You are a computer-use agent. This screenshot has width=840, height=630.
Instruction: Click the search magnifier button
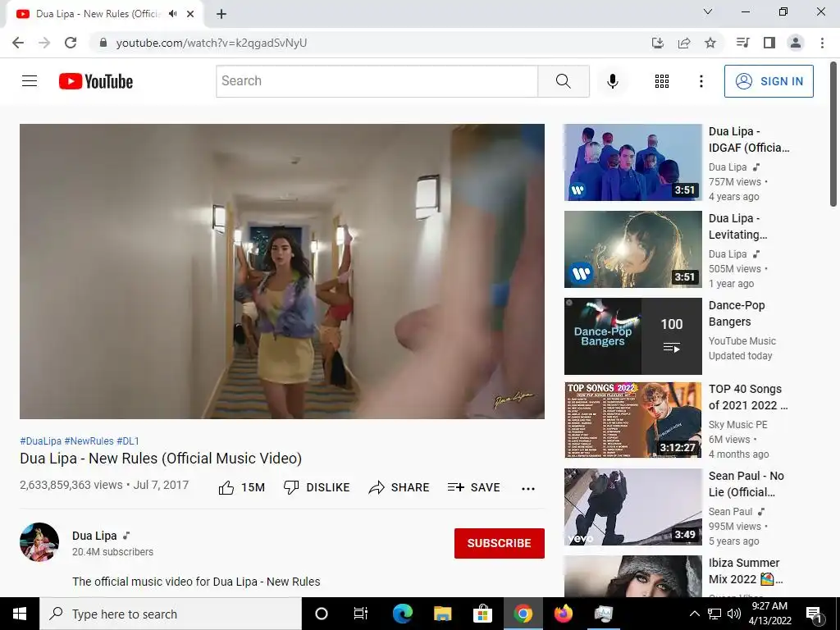563,81
